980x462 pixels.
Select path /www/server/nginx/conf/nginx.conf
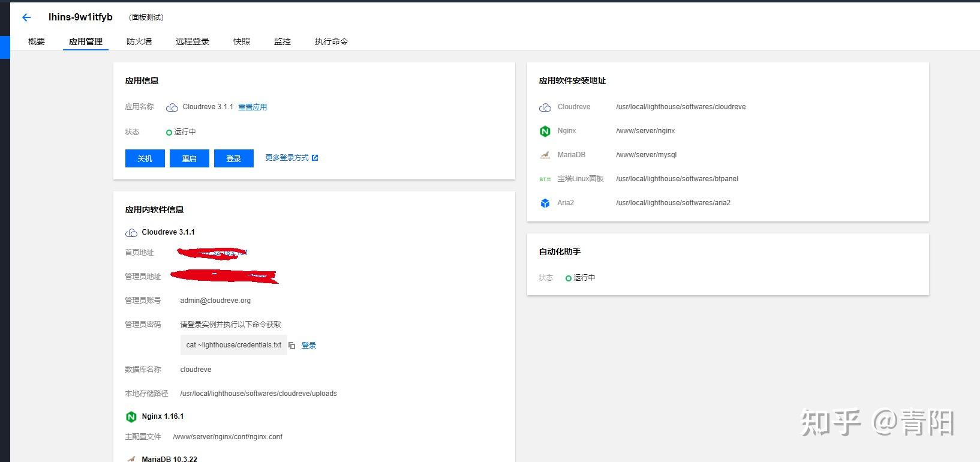(228, 437)
